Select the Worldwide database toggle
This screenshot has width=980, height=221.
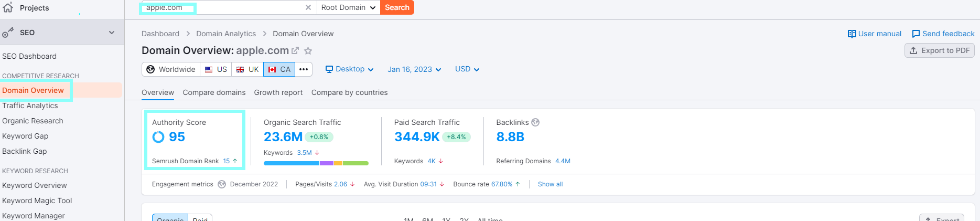[171, 69]
